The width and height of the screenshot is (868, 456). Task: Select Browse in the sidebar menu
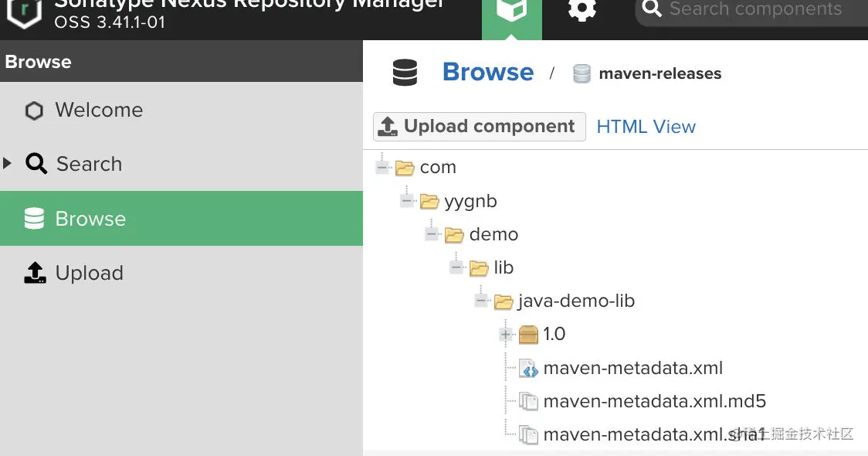point(90,219)
